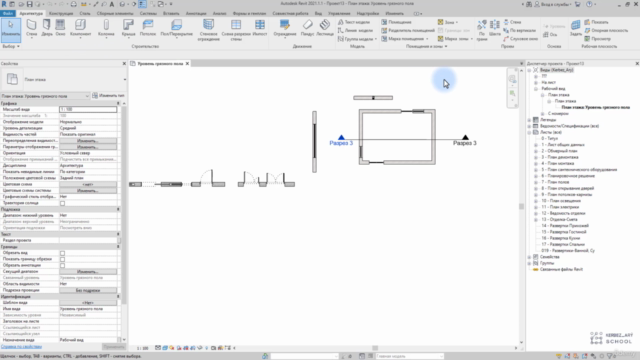This screenshot has width=640, height=360.
Task: Click the Print icon in quick access toolbar
Action: 73,4
